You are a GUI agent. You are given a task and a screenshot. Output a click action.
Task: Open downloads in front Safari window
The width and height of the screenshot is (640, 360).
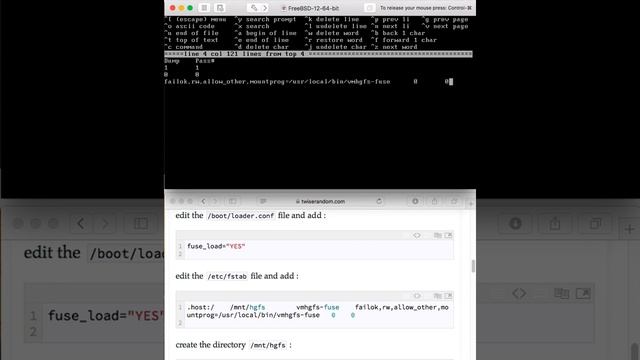(x=415, y=201)
